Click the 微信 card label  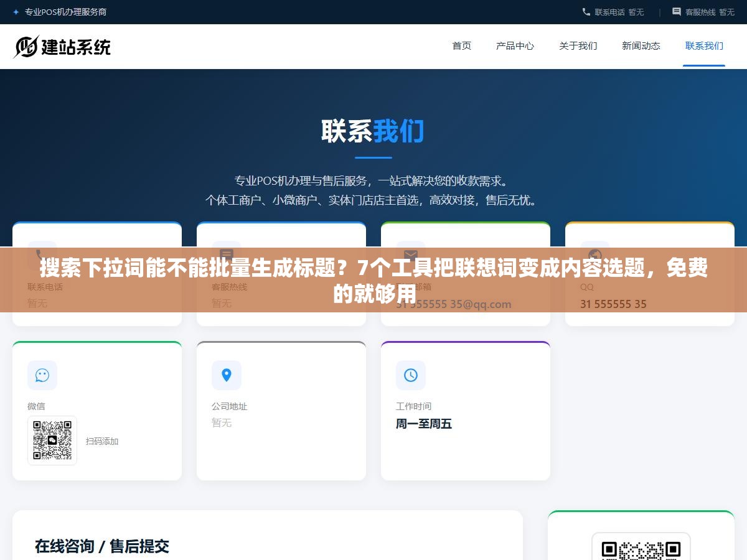tap(36, 406)
